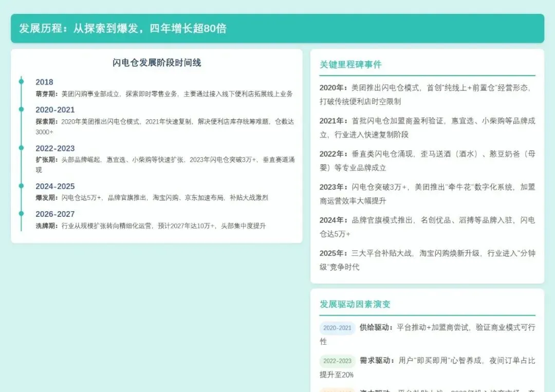Click the '萌芽期' stage description
The image size is (555, 392).
click(x=164, y=94)
